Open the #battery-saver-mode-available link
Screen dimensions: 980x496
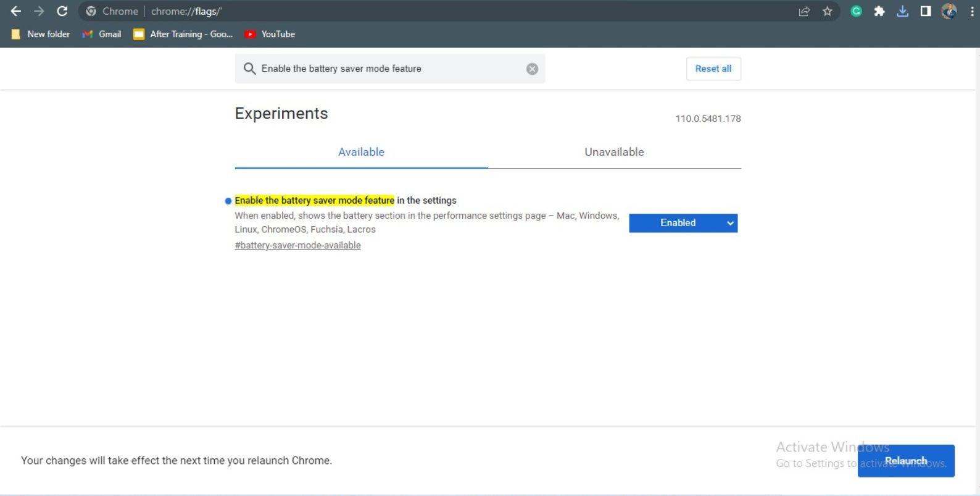pos(297,245)
